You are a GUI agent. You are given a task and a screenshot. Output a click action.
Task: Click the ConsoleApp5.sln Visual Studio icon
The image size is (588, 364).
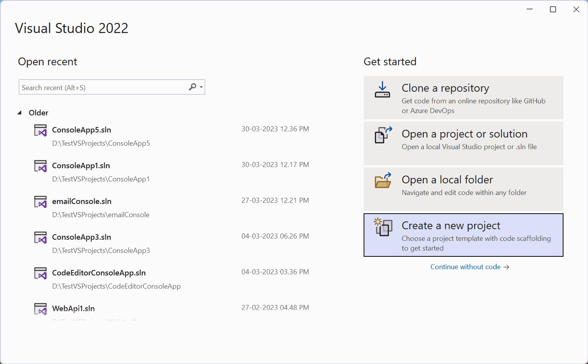click(40, 131)
